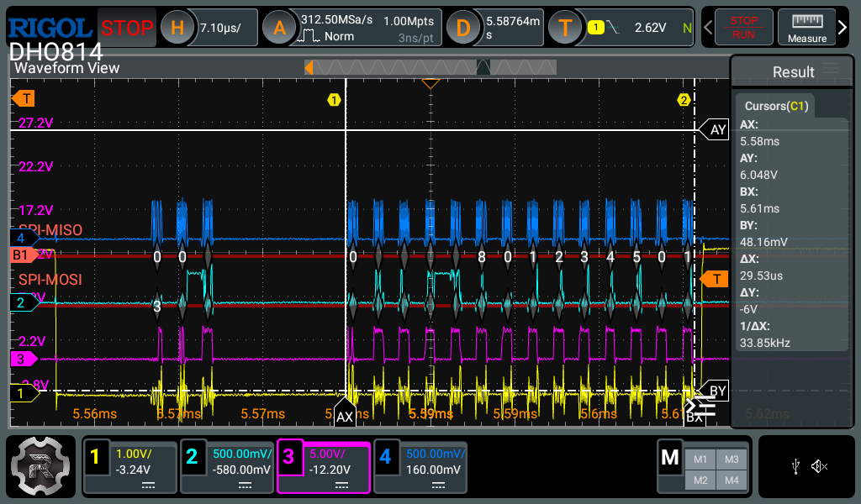This screenshot has height=504, width=861.
Task: Open the Trigger (T) settings icon
Action: point(565,28)
